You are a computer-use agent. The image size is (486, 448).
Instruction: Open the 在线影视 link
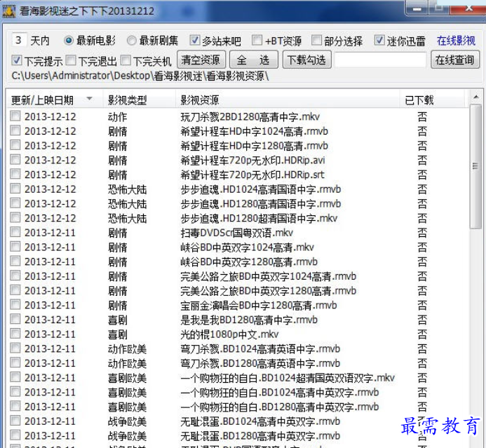pos(456,41)
